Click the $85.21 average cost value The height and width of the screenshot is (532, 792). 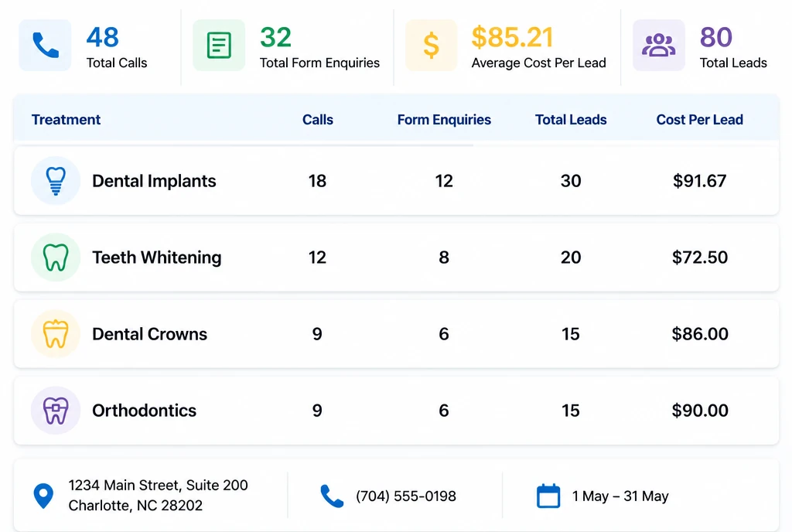tap(512, 37)
